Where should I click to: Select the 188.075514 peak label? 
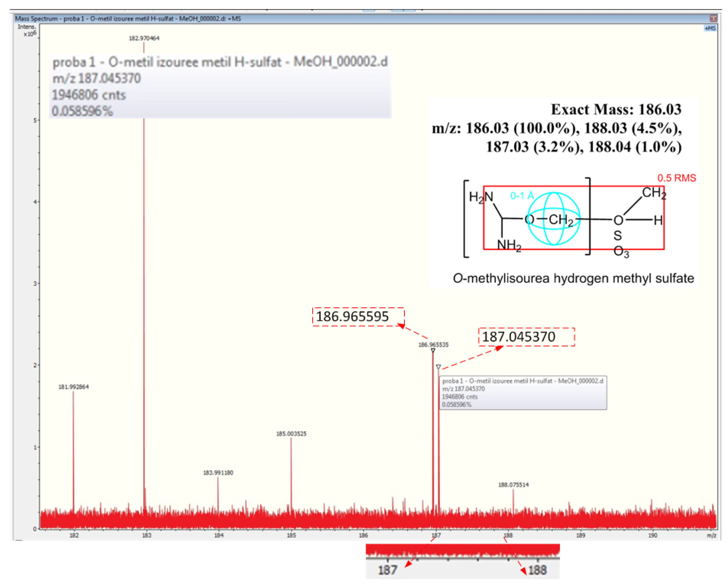[x=514, y=485]
